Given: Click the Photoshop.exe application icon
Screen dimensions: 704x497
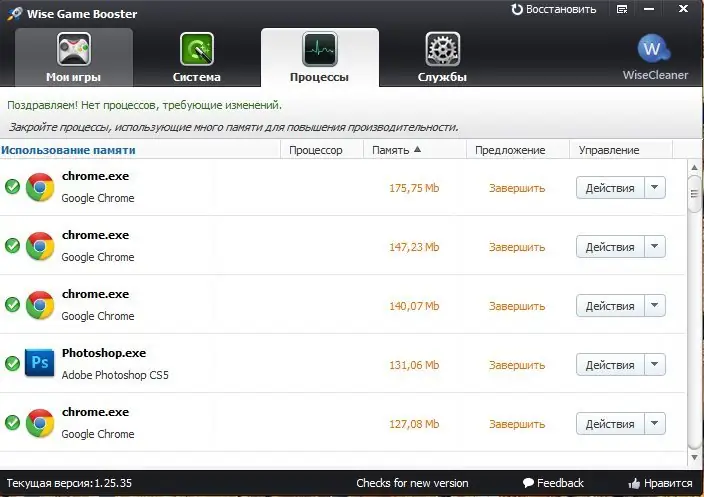Looking at the screenshot, I should coord(40,364).
